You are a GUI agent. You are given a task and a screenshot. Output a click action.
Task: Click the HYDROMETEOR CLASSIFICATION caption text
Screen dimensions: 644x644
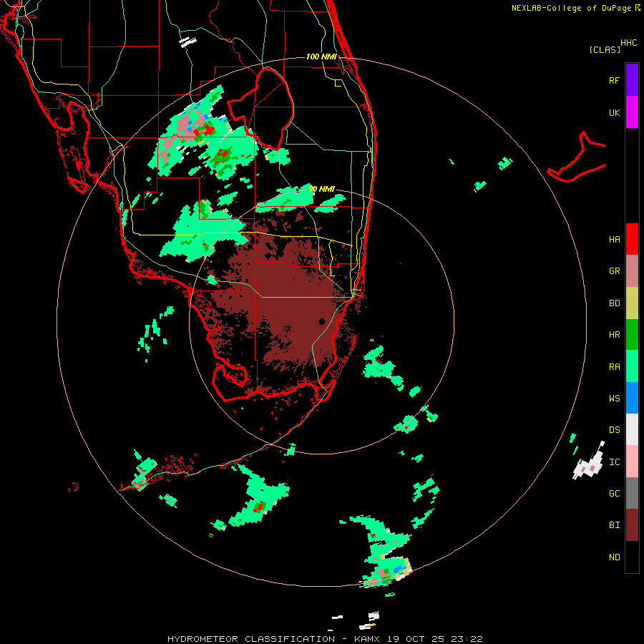(x=251, y=639)
